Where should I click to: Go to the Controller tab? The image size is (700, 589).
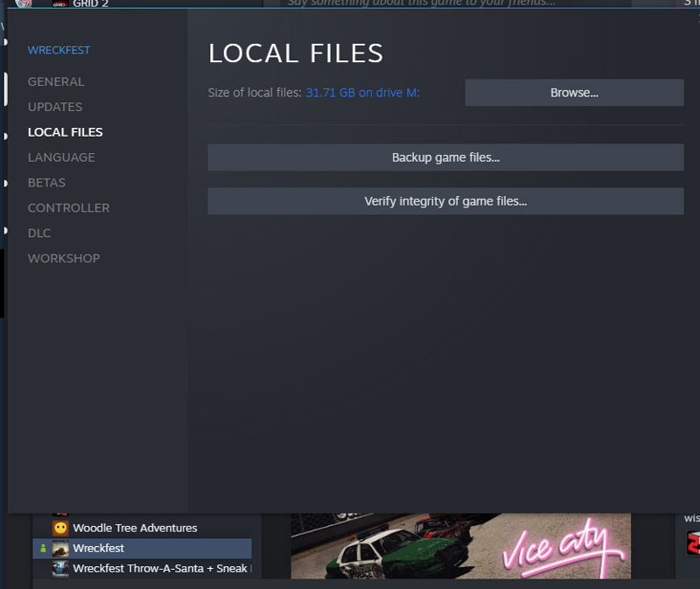coord(68,208)
